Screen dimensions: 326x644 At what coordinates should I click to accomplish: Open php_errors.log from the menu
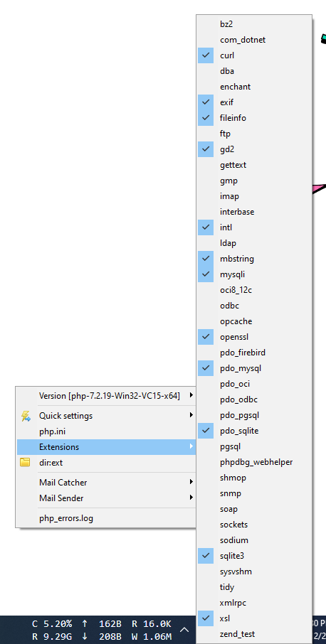tap(106, 518)
